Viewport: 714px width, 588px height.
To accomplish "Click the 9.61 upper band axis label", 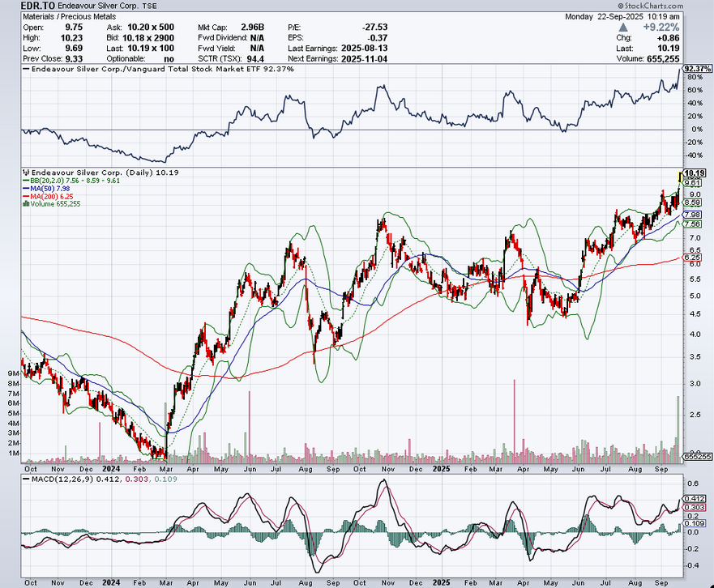I will coord(692,183).
